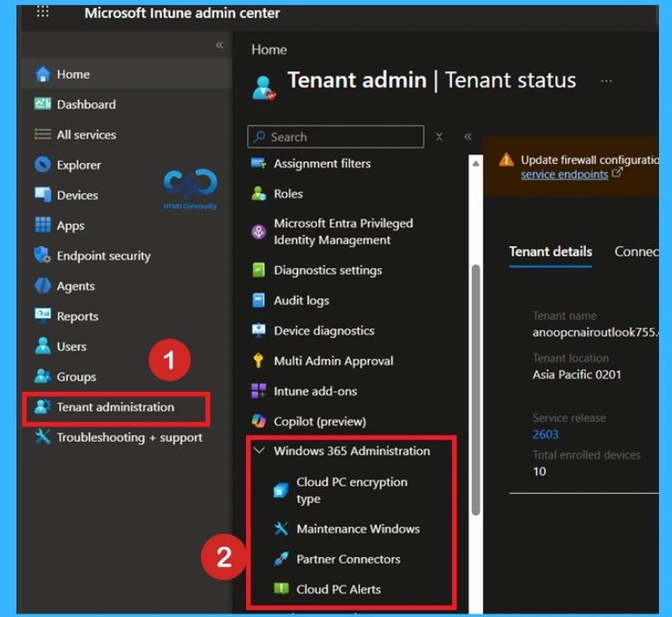The height and width of the screenshot is (617, 672).
Task: Collapse the left navigation sidebar
Action: (219, 45)
